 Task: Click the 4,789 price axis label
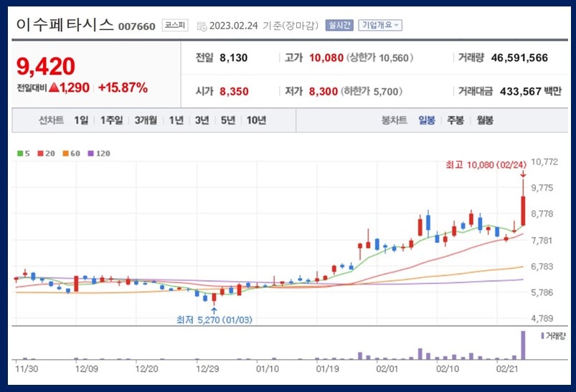542,319
